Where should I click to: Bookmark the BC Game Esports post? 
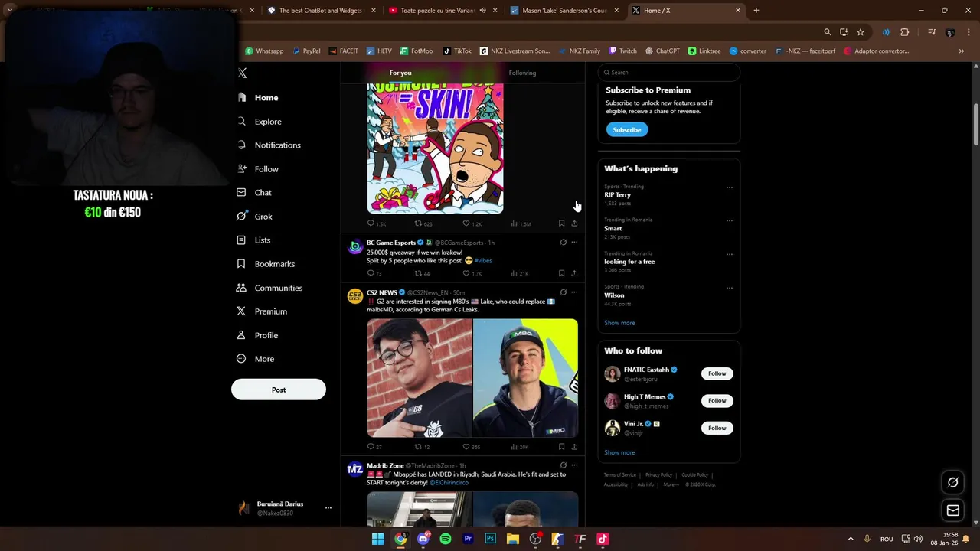point(561,273)
